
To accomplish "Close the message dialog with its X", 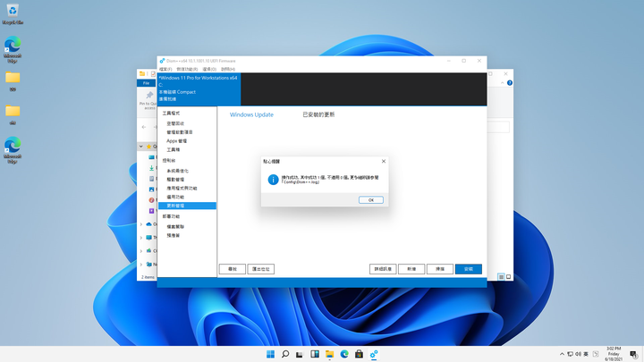I will click(383, 161).
